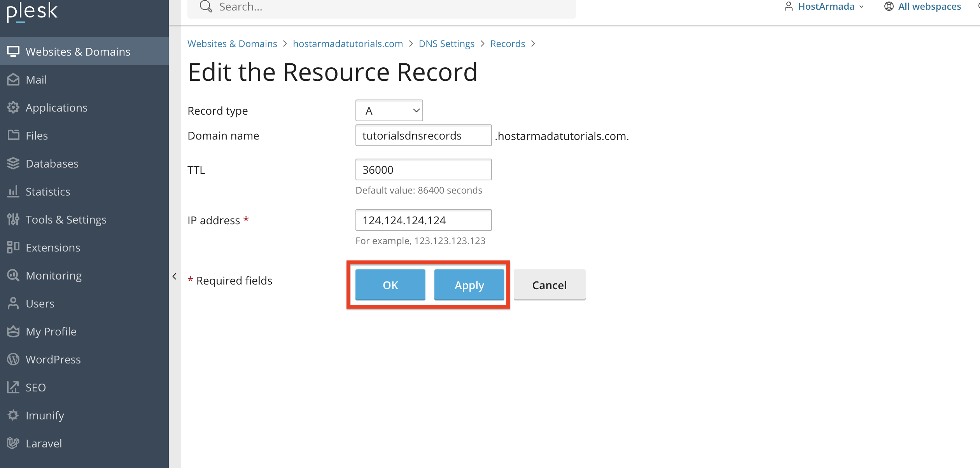Cancel editing the resource record
Screen dimensions: 980x468
coord(549,285)
